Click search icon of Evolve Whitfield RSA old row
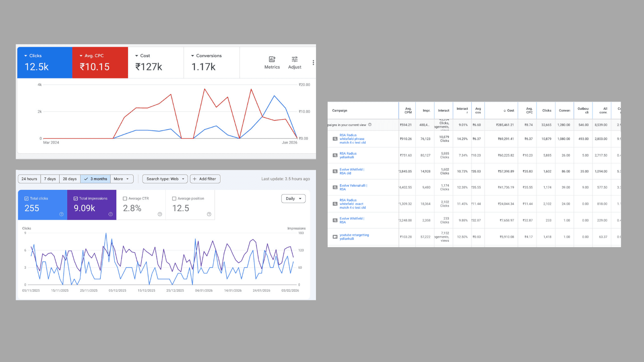Image resolution: width=644 pixels, height=362 pixels. [x=335, y=171]
